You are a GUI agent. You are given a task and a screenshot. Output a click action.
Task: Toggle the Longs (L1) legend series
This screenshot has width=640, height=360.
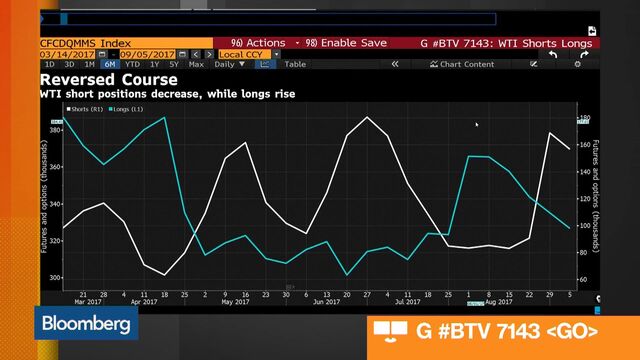(x=126, y=109)
